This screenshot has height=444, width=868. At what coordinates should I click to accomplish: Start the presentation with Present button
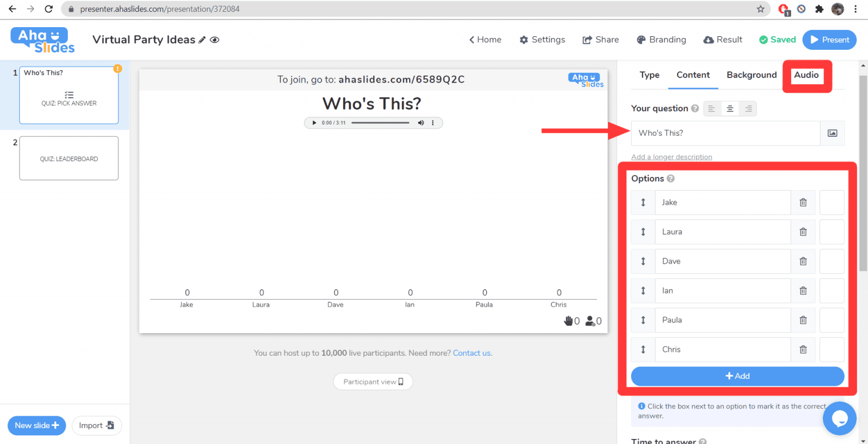829,40
